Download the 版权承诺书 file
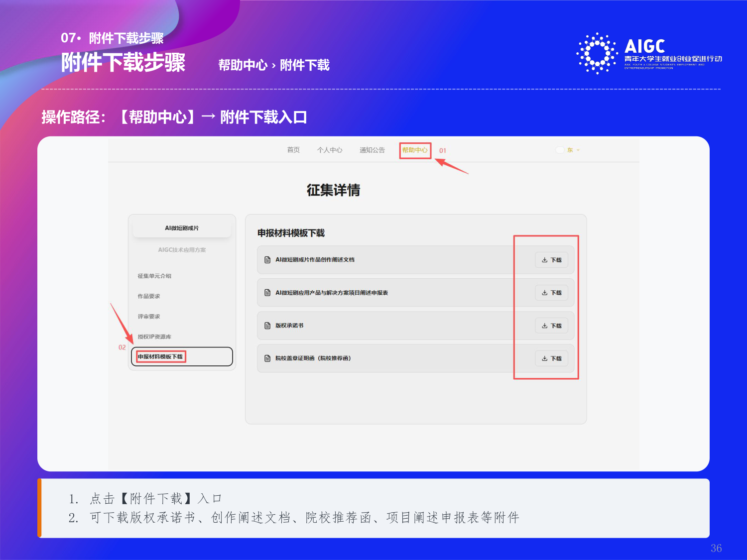Screen dimensions: 747x560 (x=551, y=326)
